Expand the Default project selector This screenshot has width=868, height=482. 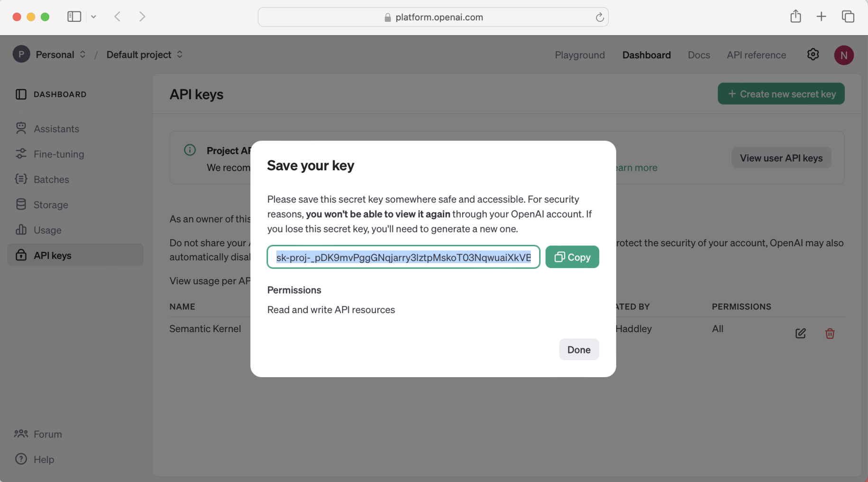144,55
